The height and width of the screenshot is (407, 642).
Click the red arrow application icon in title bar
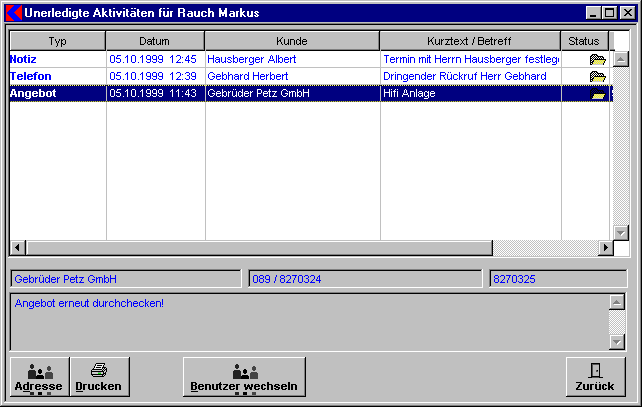(x=13, y=13)
